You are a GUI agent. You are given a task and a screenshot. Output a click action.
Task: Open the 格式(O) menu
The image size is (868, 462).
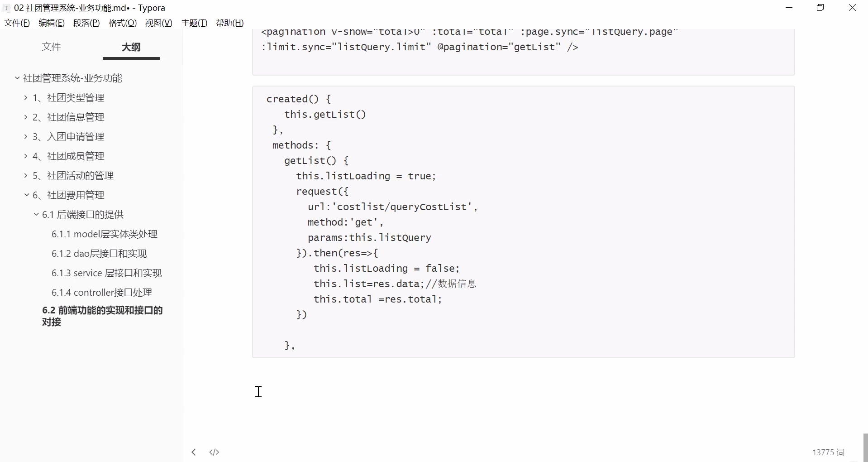tap(121, 23)
